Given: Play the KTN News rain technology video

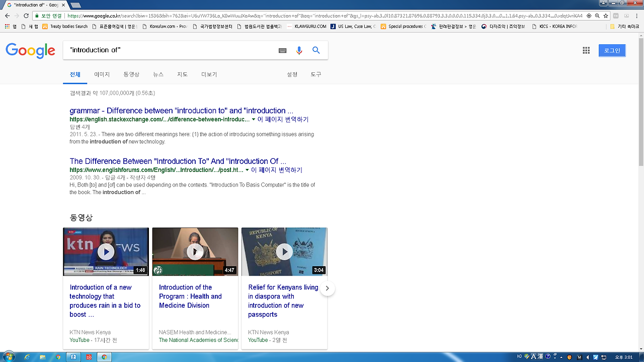Looking at the screenshot, I should 106,251.
